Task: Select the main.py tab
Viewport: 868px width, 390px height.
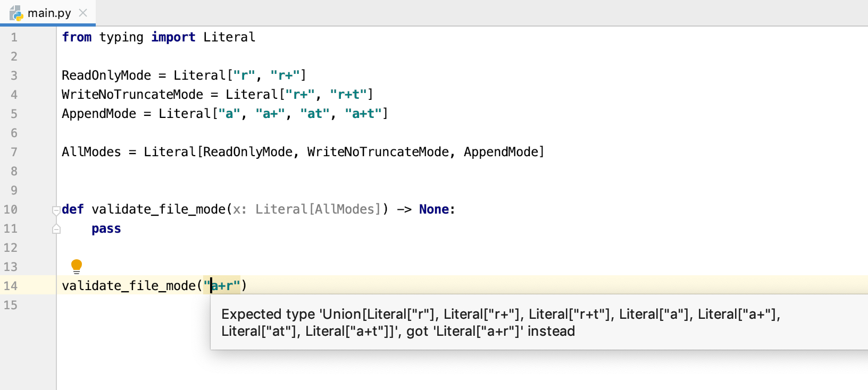Action: 48,13
